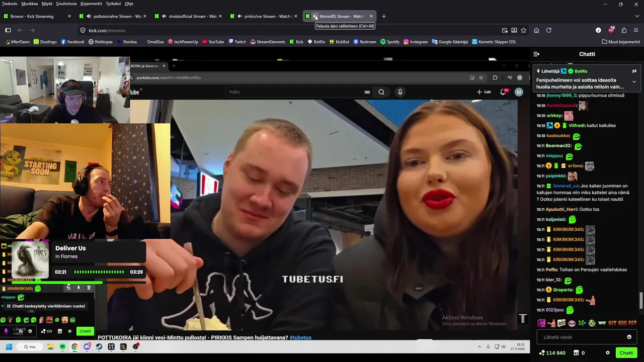Open Windows Start menu in stream taskbar
Image resolution: width=644 pixels, height=362 pixels.
click(9, 347)
